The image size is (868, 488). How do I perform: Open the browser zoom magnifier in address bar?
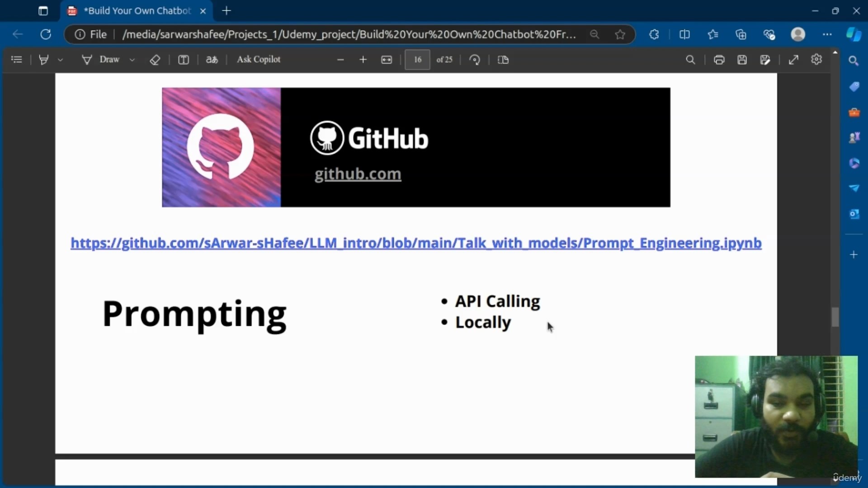[594, 34]
